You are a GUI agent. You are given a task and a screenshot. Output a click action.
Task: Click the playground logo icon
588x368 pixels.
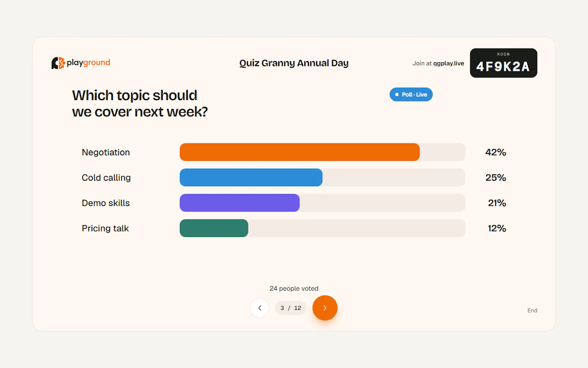coord(58,63)
